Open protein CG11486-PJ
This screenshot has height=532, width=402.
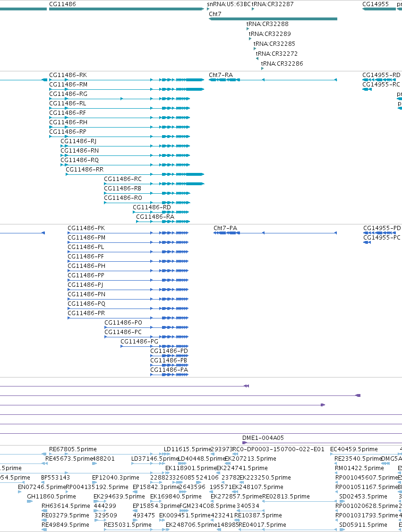click(x=86, y=285)
